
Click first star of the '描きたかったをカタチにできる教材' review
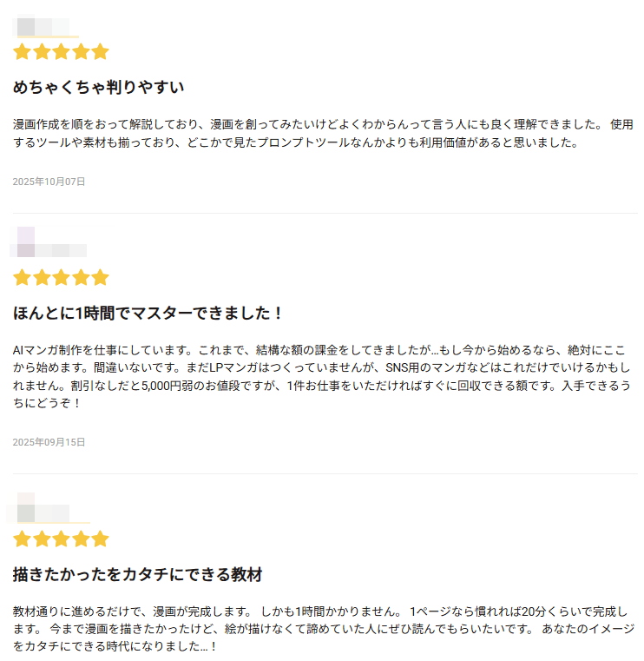pos(22,539)
